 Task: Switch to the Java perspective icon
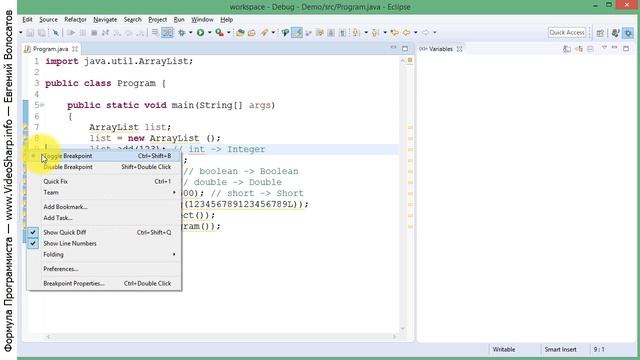(616, 33)
